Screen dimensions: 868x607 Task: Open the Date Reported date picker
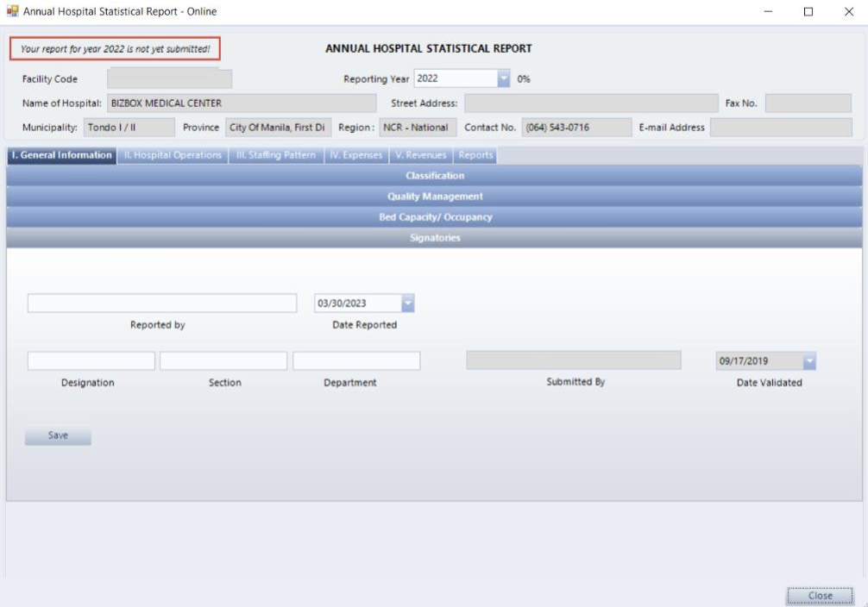pyautogui.click(x=408, y=303)
